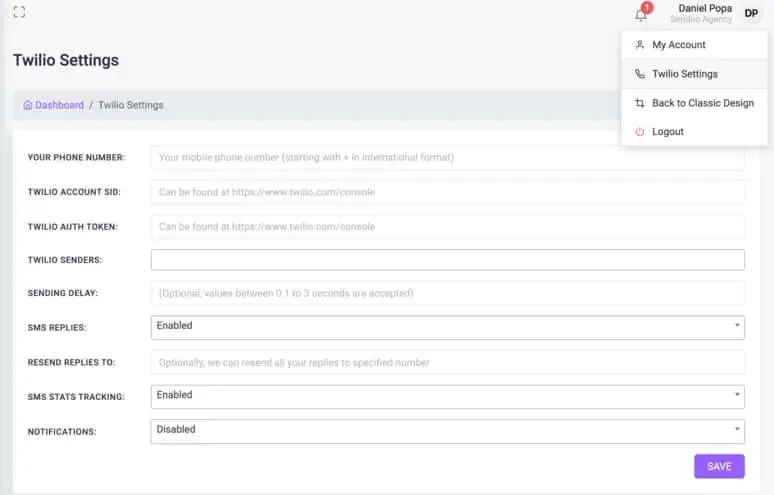The height and width of the screenshot is (495, 774).
Task: Go to Dashboard breadcrumb link
Action: [x=59, y=105]
